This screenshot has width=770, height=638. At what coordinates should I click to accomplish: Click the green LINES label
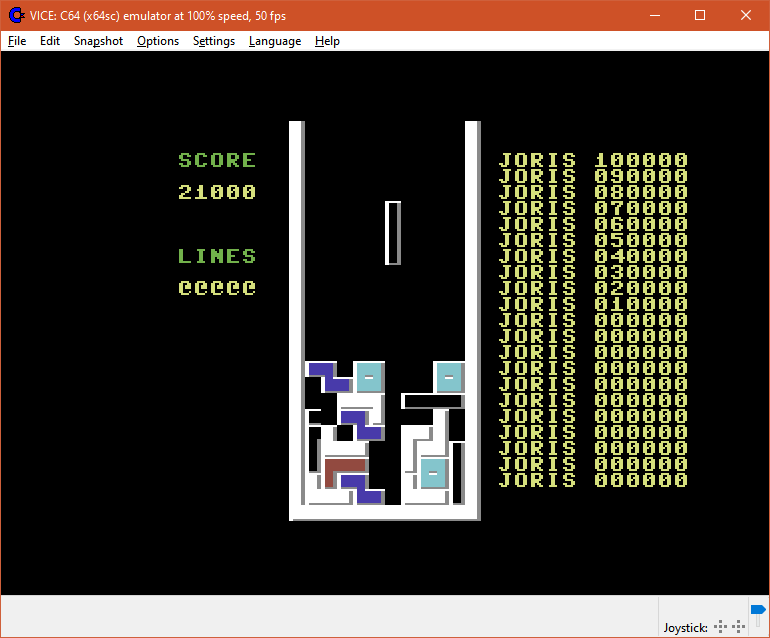point(217,256)
